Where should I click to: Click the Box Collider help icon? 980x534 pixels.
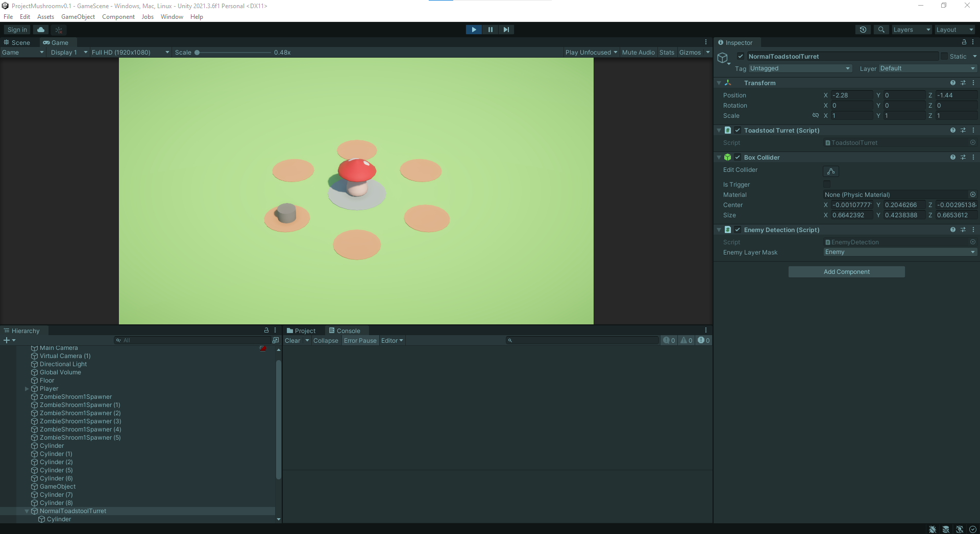pyautogui.click(x=952, y=157)
